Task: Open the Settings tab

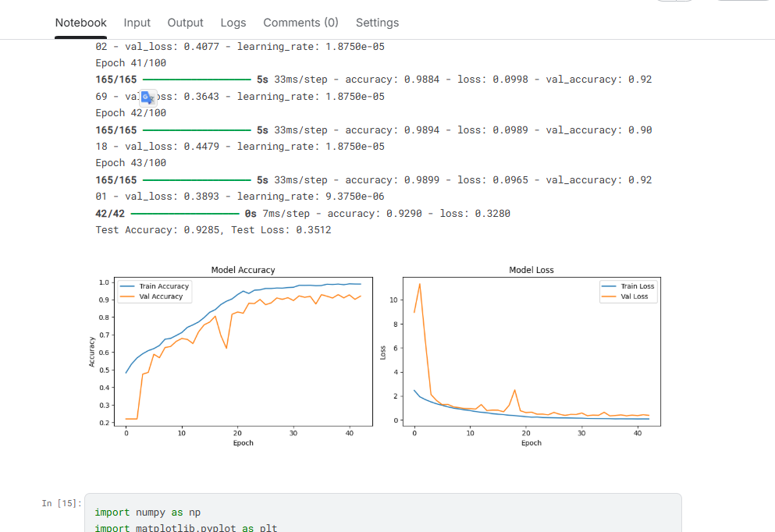Action: coord(377,23)
